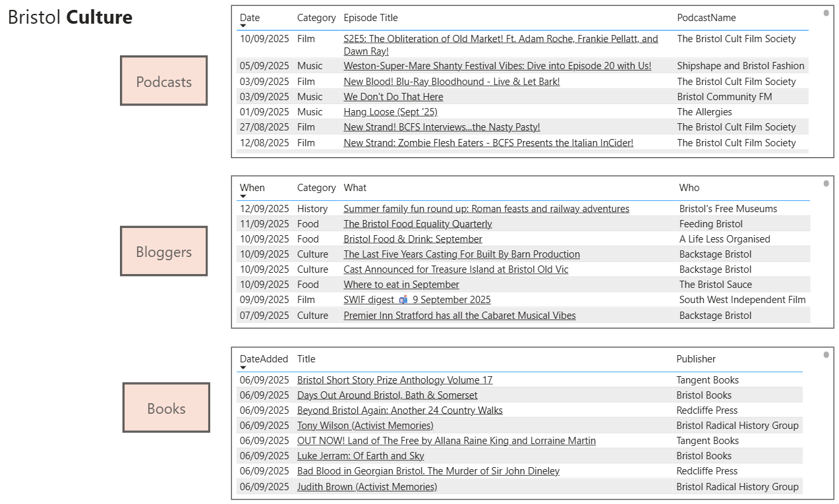
Task: Open New Blood! Blu-Ray Bloodhound link
Action: point(451,82)
